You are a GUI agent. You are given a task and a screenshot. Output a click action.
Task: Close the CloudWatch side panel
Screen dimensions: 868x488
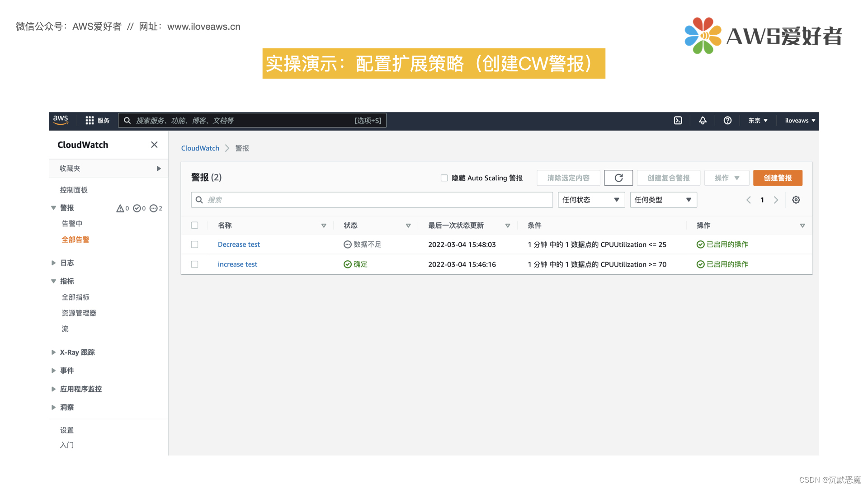pos(154,145)
